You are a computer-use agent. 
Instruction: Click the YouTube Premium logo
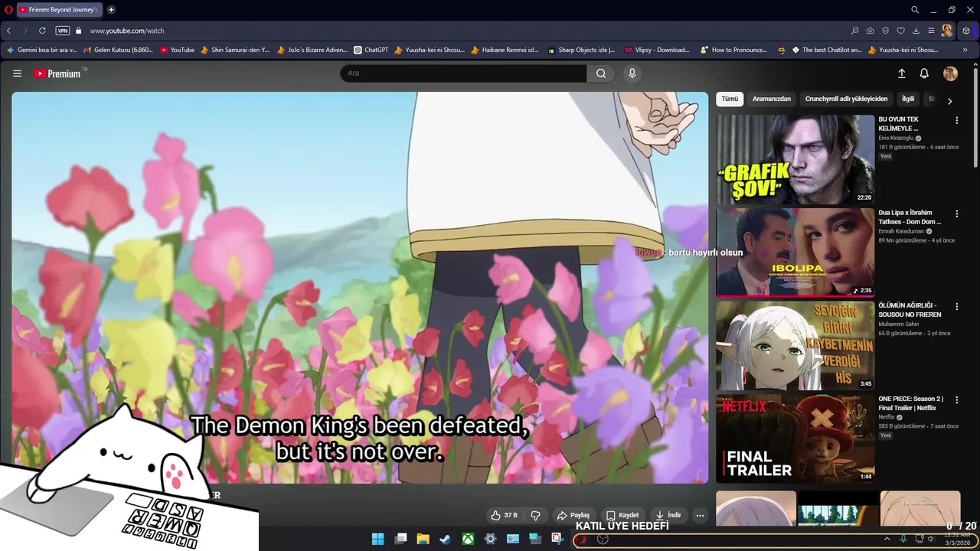[58, 73]
